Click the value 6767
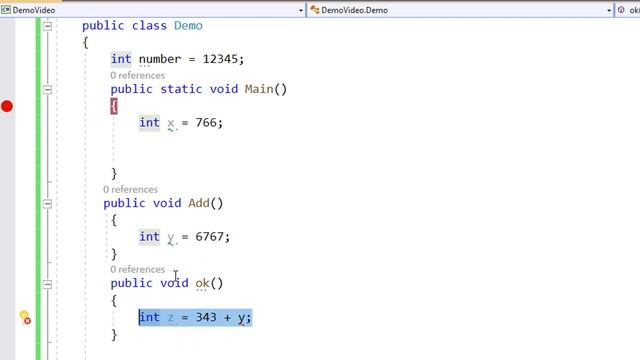The height and width of the screenshot is (360, 640). pos(209,237)
